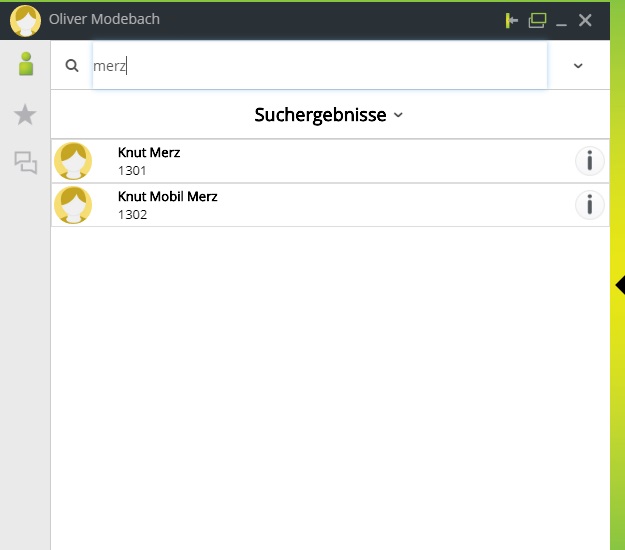Click Knut Merz's avatar picture
Image resolution: width=625 pixels, height=550 pixels.
[x=73, y=161]
